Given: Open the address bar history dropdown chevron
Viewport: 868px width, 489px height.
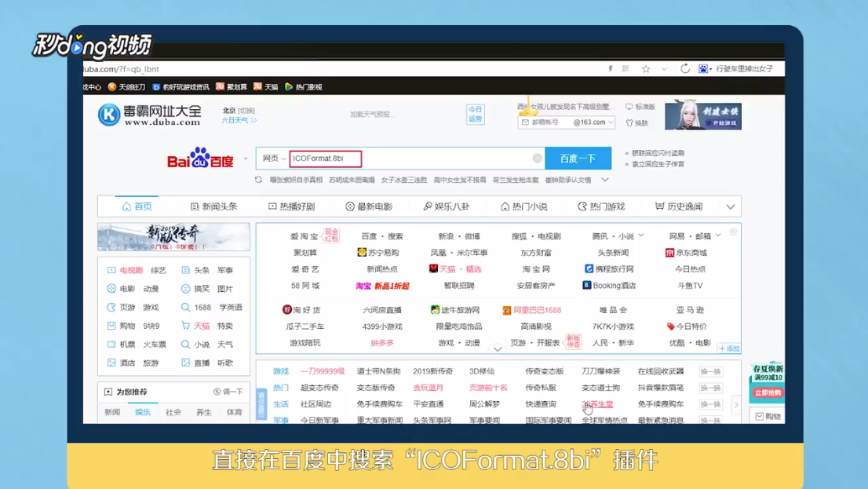Looking at the screenshot, I should click(664, 69).
